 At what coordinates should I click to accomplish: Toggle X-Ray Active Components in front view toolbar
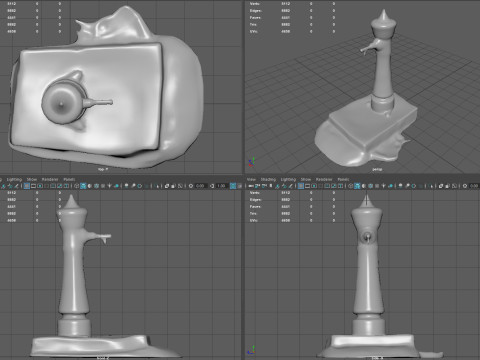pyautogui.click(x=447, y=186)
